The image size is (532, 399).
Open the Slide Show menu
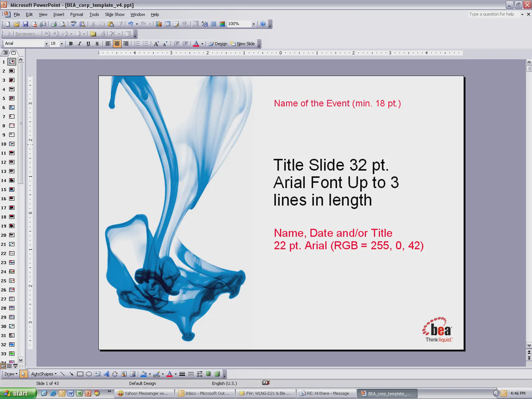click(x=114, y=14)
